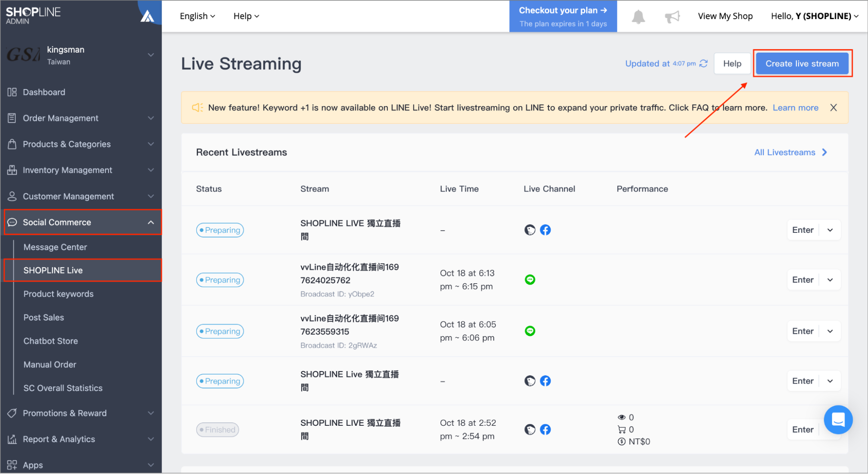The image size is (868, 474).
Task: Open Message Center in sidebar
Action: click(x=55, y=247)
